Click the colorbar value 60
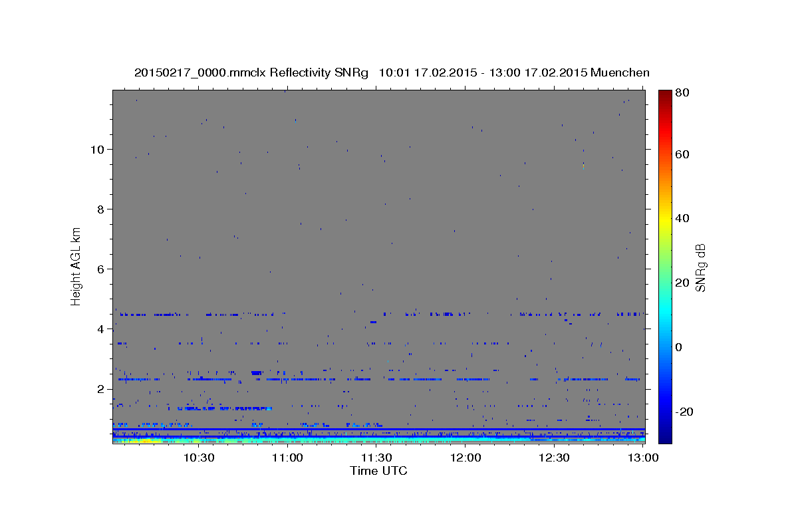798x532 pixels. (x=683, y=154)
